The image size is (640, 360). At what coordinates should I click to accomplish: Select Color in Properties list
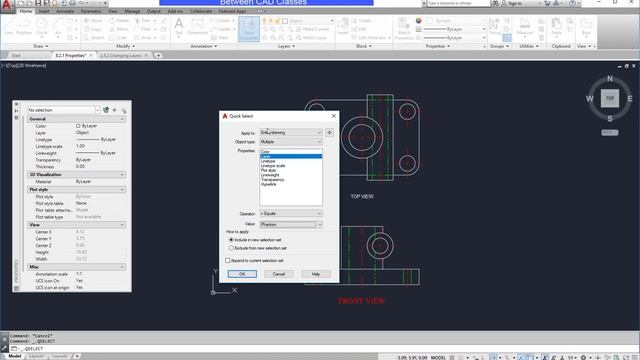click(x=265, y=151)
